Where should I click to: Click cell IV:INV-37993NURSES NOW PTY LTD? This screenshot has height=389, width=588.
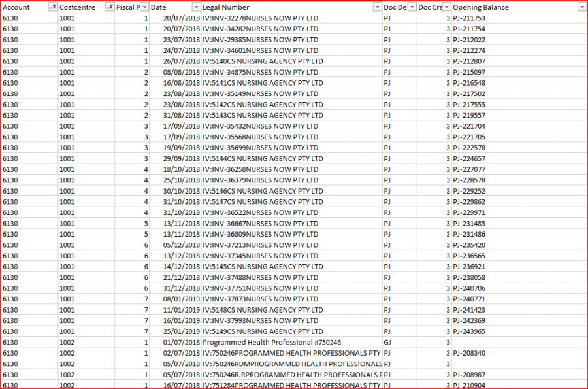pyautogui.click(x=292, y=321)
